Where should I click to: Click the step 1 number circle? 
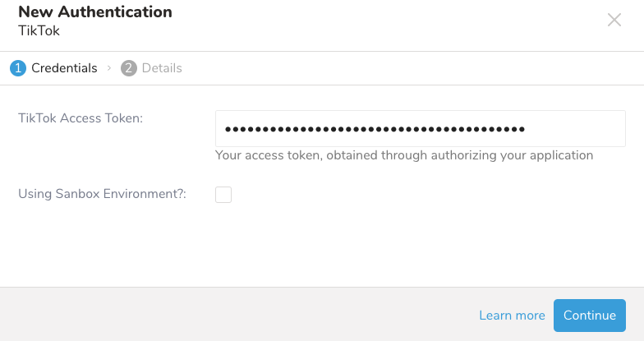coord(18,68)
